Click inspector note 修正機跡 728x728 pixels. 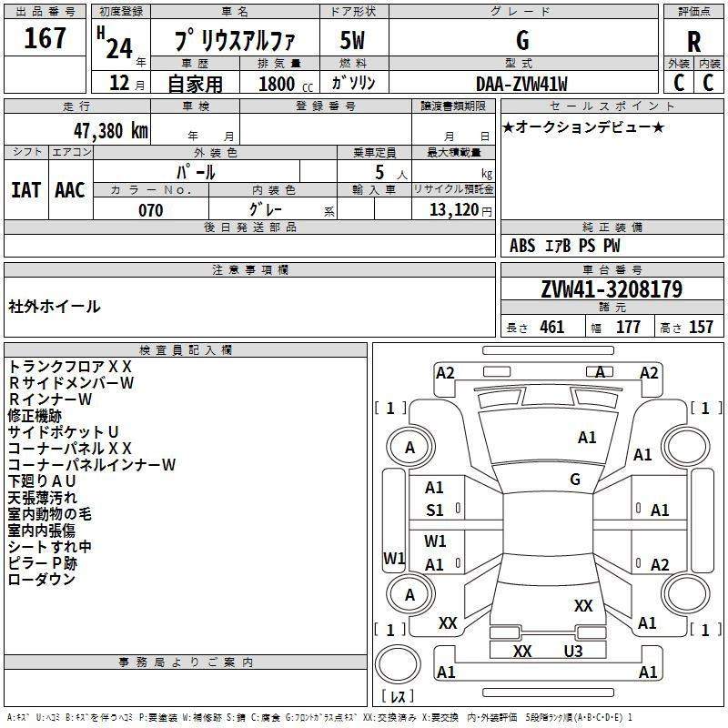tap(35, 416)
